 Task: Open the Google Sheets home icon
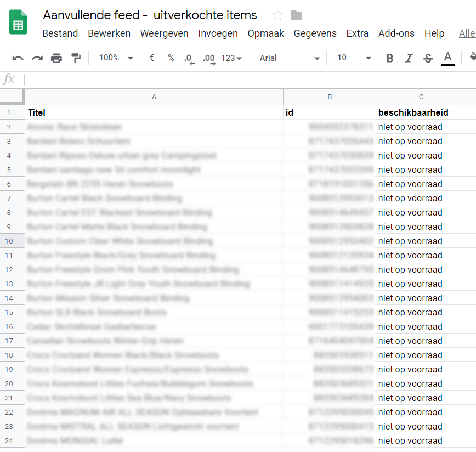click(x=18, y=22)
